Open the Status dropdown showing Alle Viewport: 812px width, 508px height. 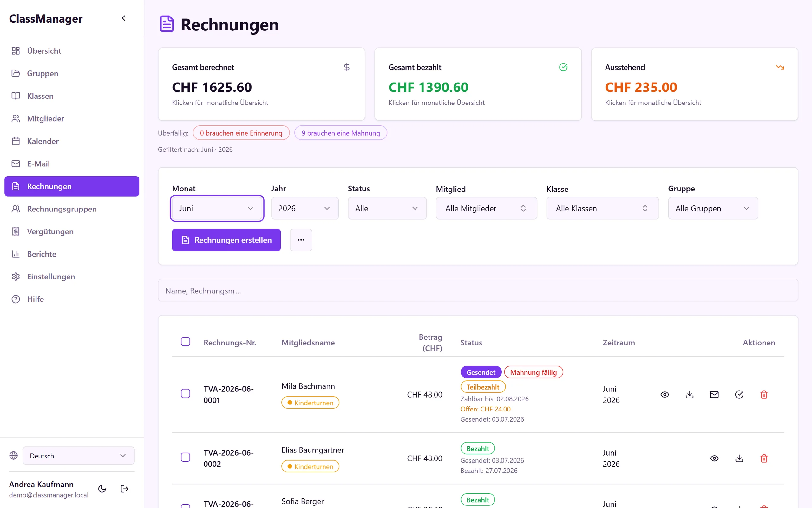click(387, 208)
